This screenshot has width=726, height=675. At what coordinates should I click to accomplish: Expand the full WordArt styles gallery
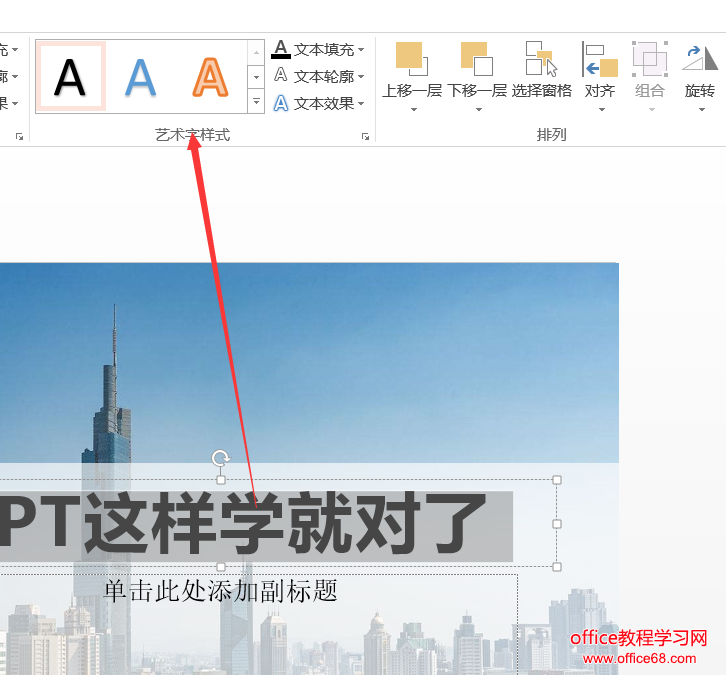point(256,101)
